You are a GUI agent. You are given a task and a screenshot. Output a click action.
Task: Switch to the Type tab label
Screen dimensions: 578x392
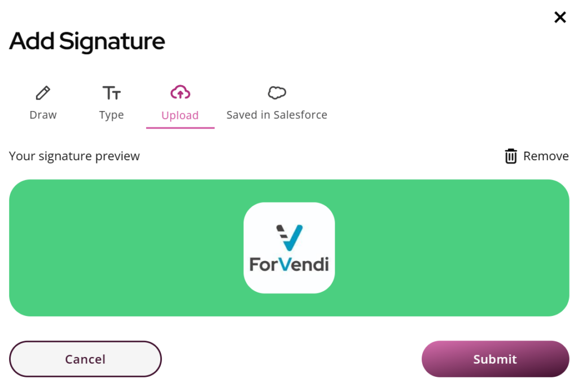[111, 115]
